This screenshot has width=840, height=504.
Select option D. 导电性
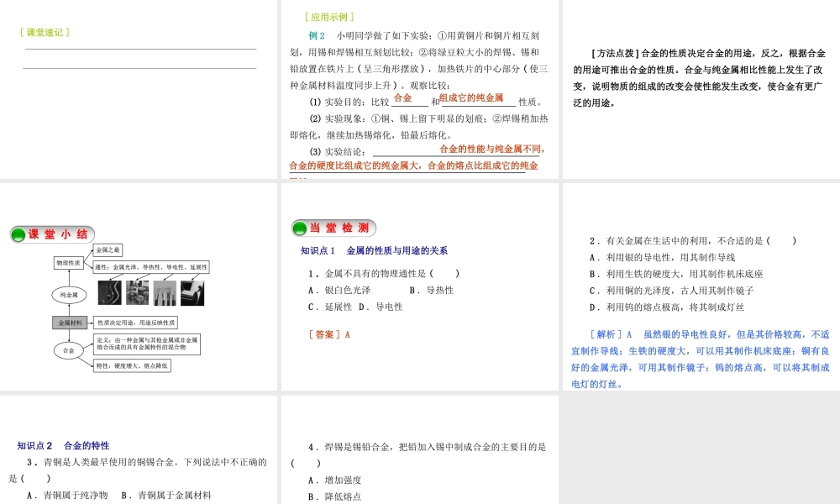[381, 307]
